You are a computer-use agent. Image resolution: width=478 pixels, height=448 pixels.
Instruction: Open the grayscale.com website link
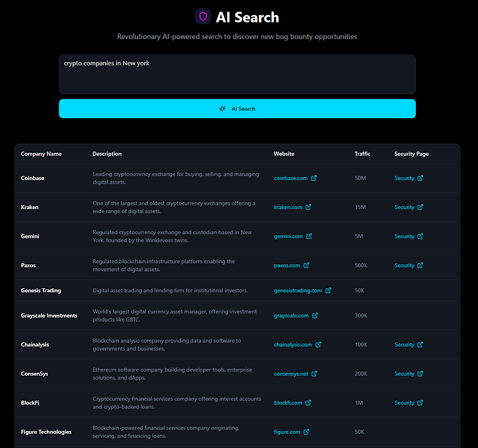(291, 316)
